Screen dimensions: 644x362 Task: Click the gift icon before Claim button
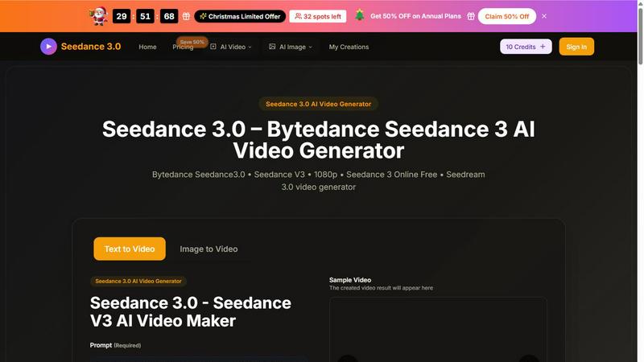pyautogui.click(x=471, y=16)
